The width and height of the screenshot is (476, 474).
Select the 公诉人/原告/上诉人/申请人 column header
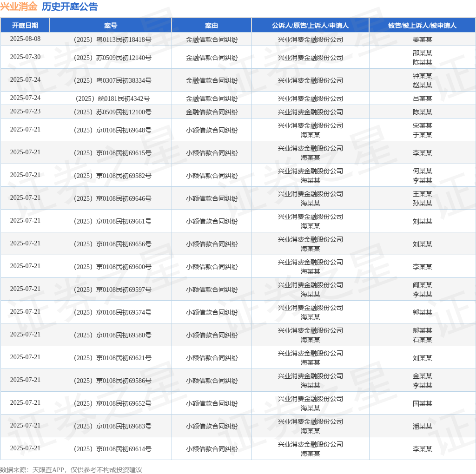(310, 26)
